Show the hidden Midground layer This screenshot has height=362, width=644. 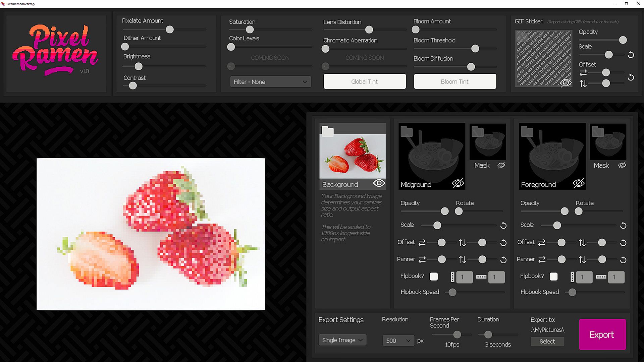[458, 183]
